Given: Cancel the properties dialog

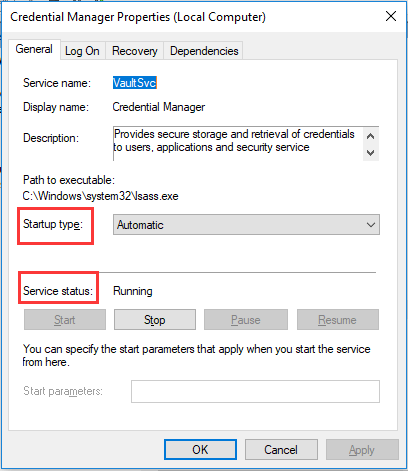Looking at the screenshot, I should pyautogui.click(x=281, y=450).
